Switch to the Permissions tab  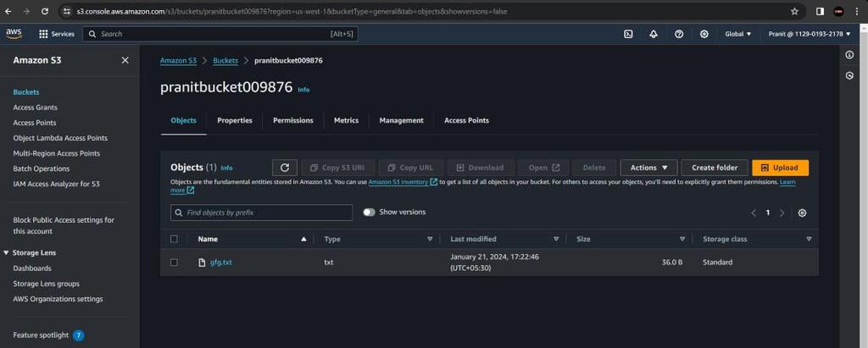coord(292,120)
